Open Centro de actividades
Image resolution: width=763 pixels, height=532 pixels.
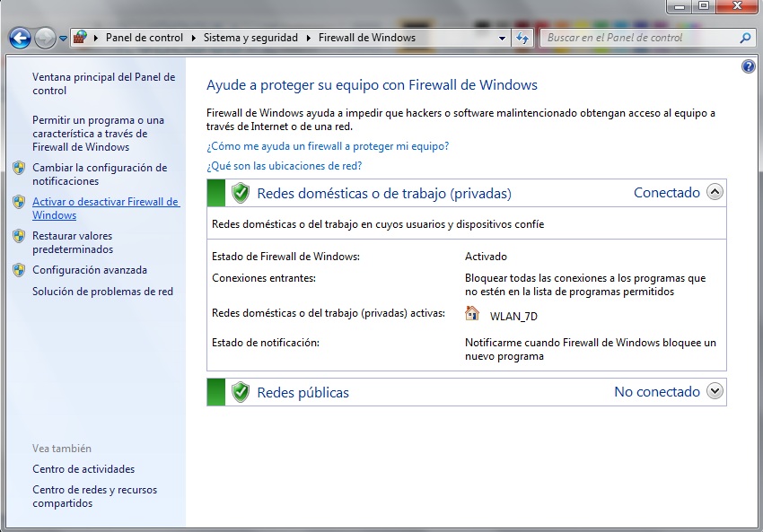click(x=83, y=469)
